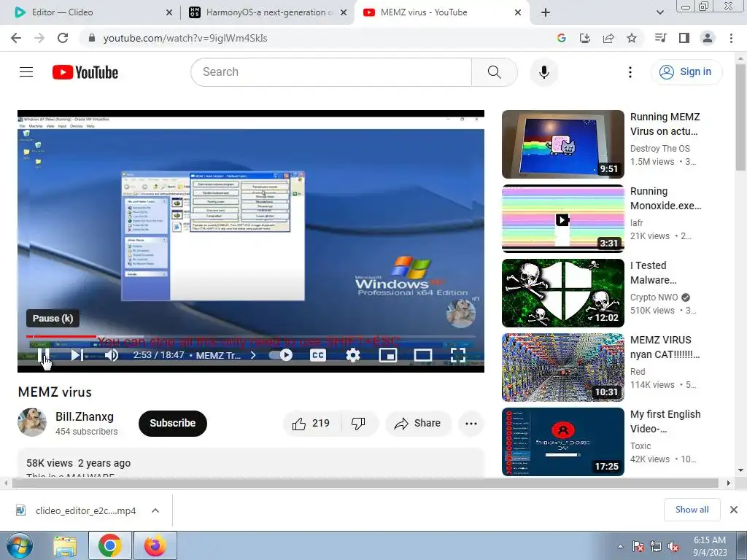
Task: Open My first English Video title
Action: 665,421
